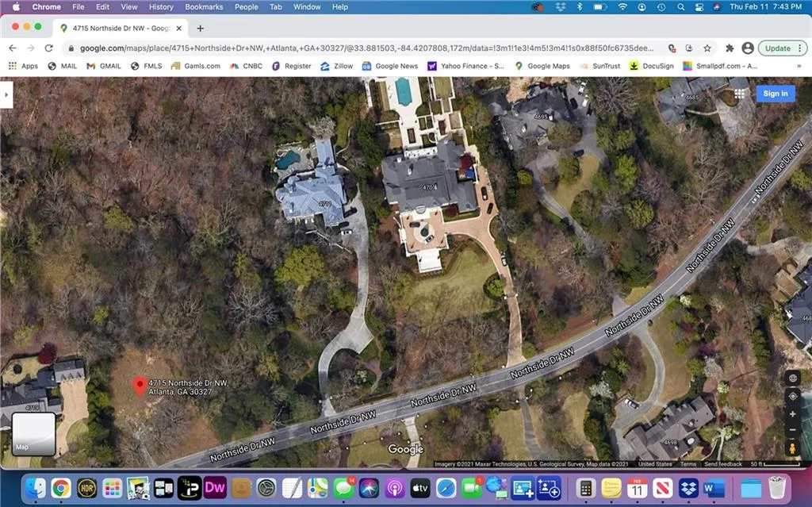Open the Smallpdf.com bookmark
The width and height of the screenshot is (812, 507).
[720, 66]
